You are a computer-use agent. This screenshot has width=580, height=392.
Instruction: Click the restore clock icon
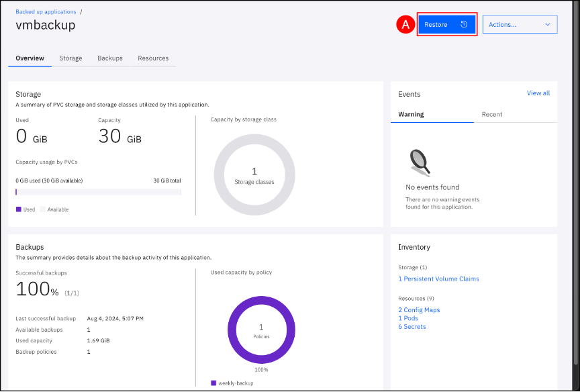coord(464,25)
